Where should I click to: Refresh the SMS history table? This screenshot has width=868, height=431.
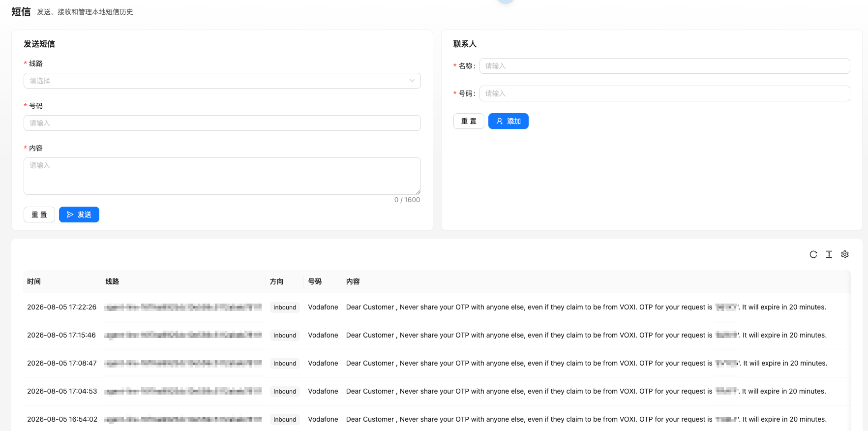(x=813, y=254)
